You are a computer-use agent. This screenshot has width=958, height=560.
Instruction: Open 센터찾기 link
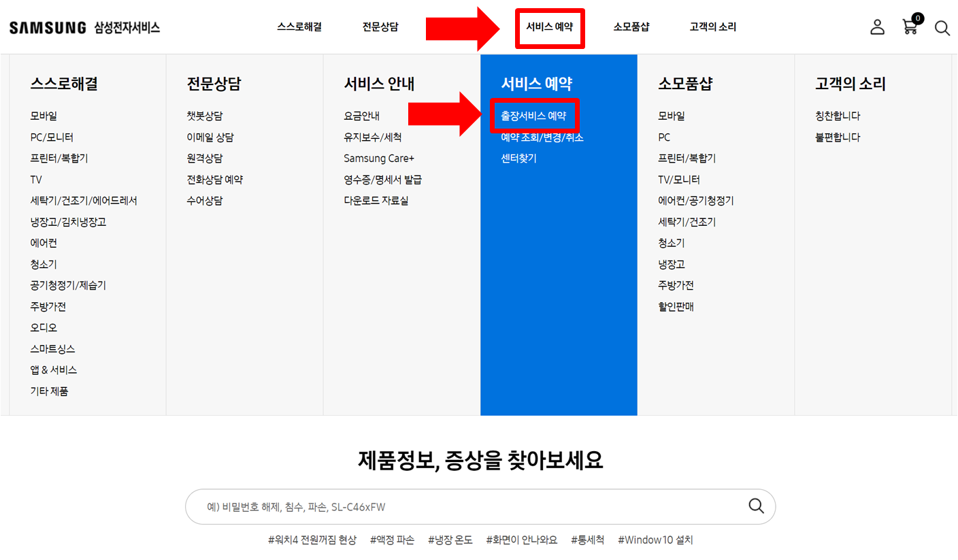(518, 159)
